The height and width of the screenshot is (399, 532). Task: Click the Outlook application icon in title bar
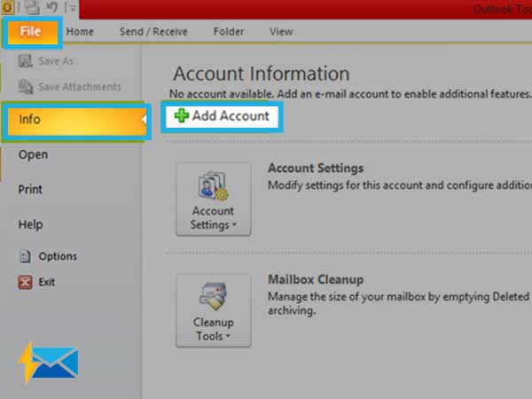7,7
